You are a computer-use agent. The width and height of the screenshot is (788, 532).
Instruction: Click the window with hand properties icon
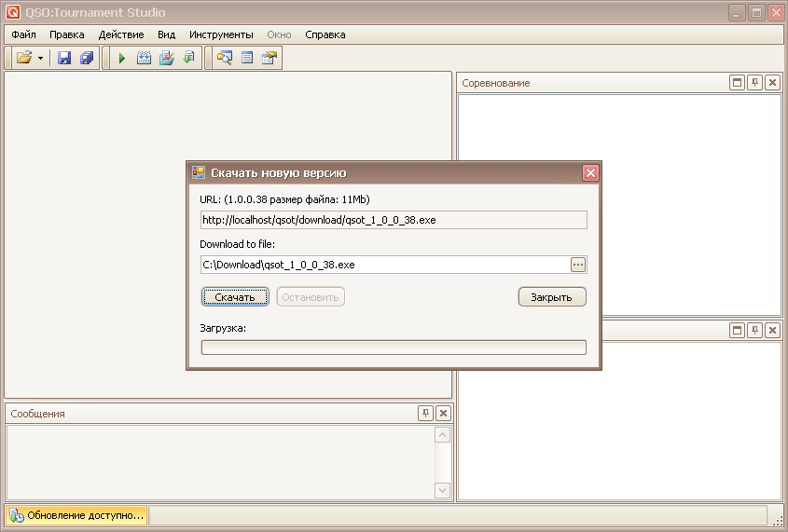coord(270,58)
